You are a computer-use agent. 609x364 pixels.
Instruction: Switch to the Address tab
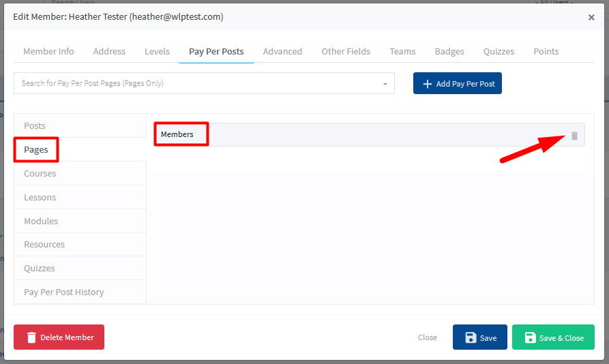(109, 52)
